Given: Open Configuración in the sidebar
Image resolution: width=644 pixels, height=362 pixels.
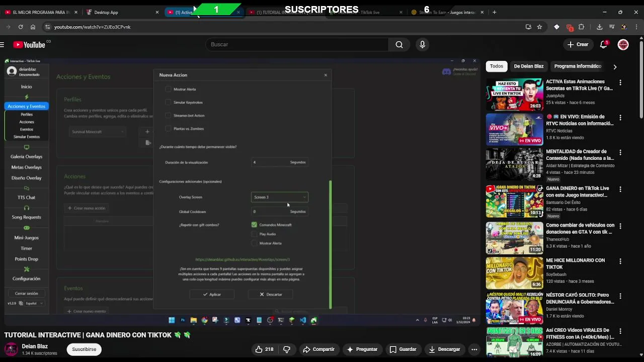Looking at the screenshot, I should tap(26, 279).
